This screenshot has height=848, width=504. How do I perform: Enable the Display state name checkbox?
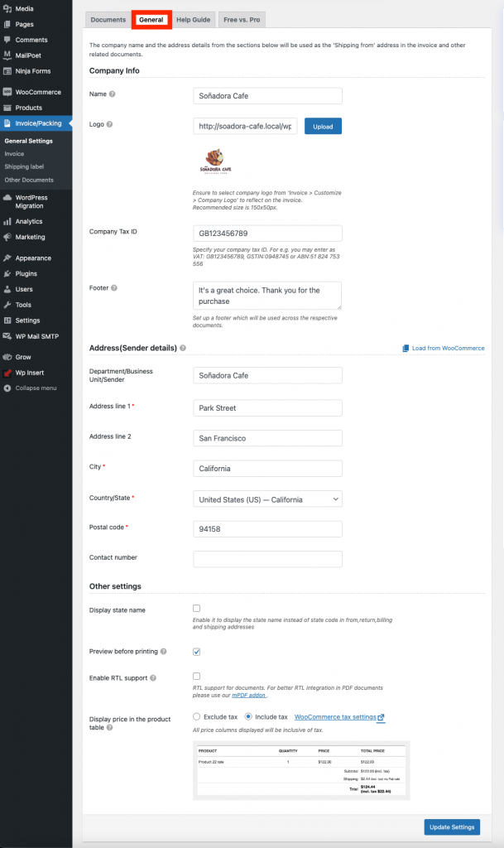point(197,609)
